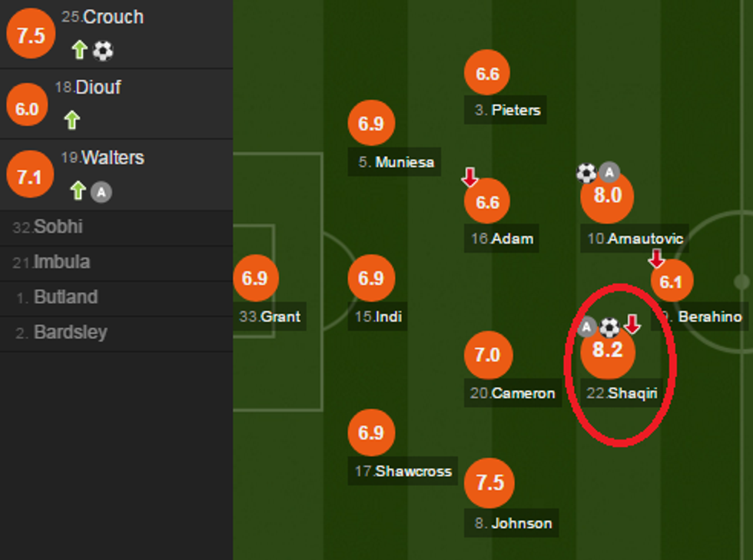Click Arnautovic's goal ball icon
Image resolution: width=753 pixels, height=560 pixels.
pyautogui.click(x=586, y=173)
